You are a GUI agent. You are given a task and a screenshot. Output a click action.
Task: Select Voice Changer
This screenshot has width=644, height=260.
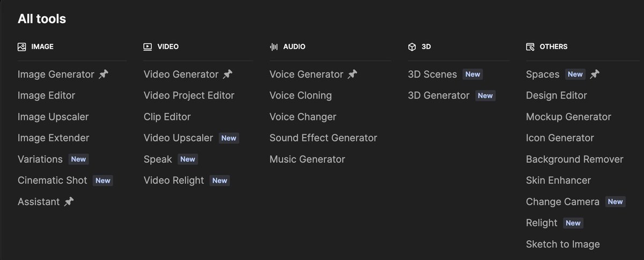click(303, 117)
